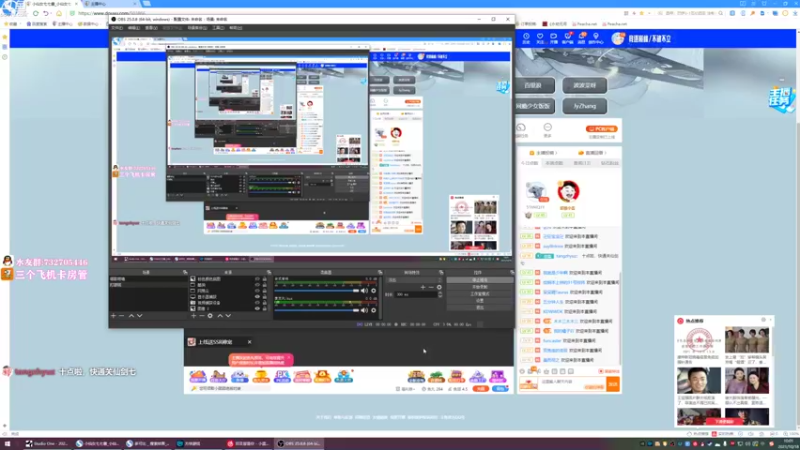The image size is (800, 450).
Task: Toggle visibility of the video capture device source
Action: click(257, 303)
